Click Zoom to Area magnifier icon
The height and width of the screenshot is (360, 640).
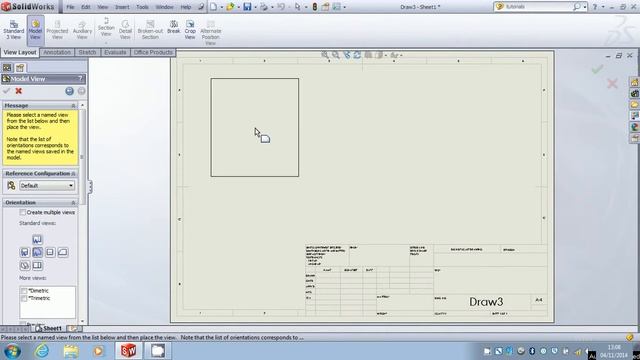click(x=336, y=55)
